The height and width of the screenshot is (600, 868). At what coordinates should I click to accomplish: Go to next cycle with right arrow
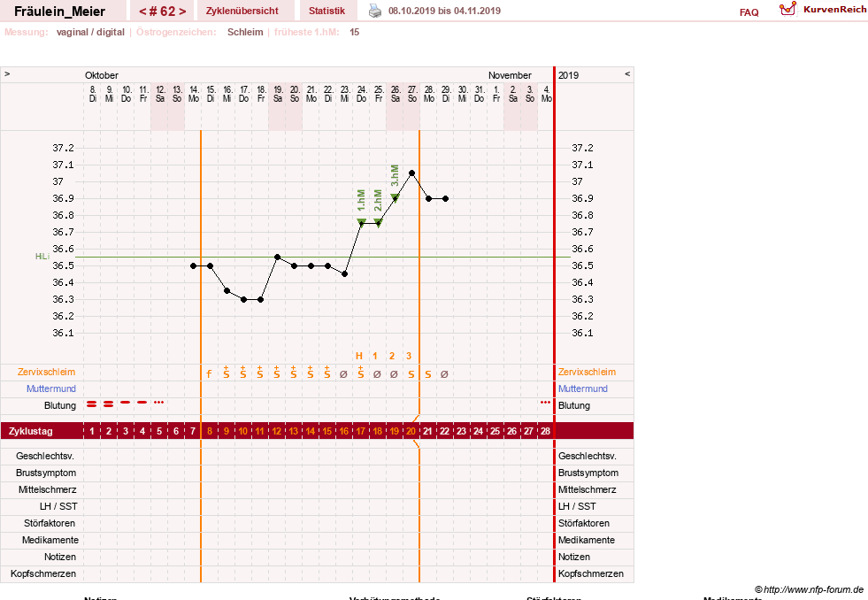[182, 12]
